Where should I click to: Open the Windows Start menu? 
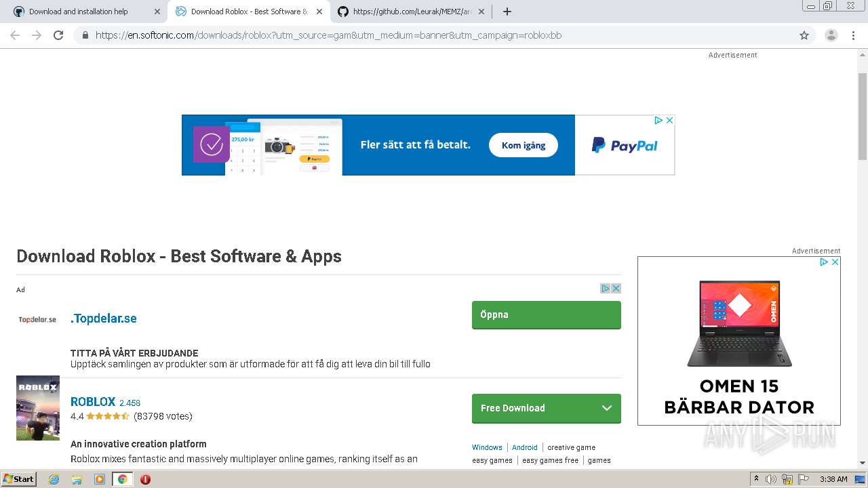point(19,479)
